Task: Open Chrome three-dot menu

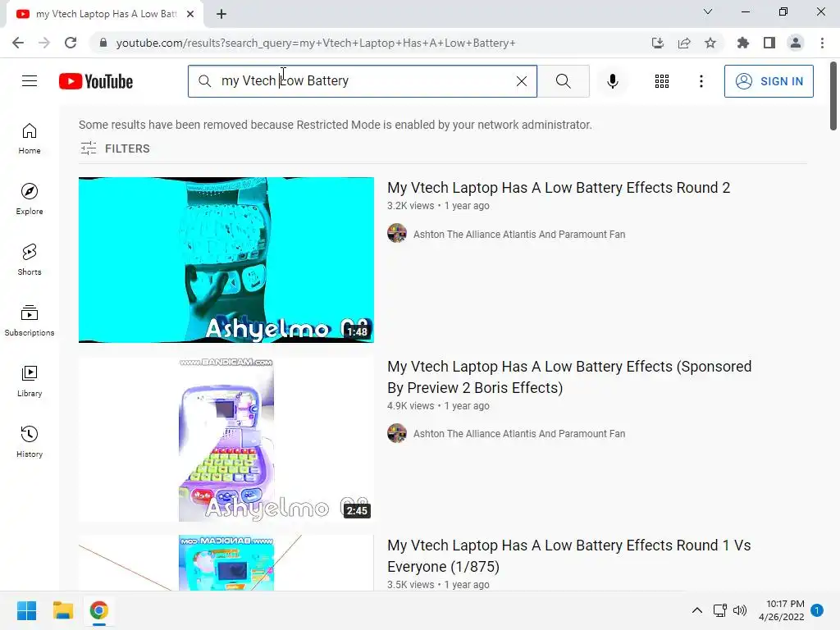Action: coord(822,43)
